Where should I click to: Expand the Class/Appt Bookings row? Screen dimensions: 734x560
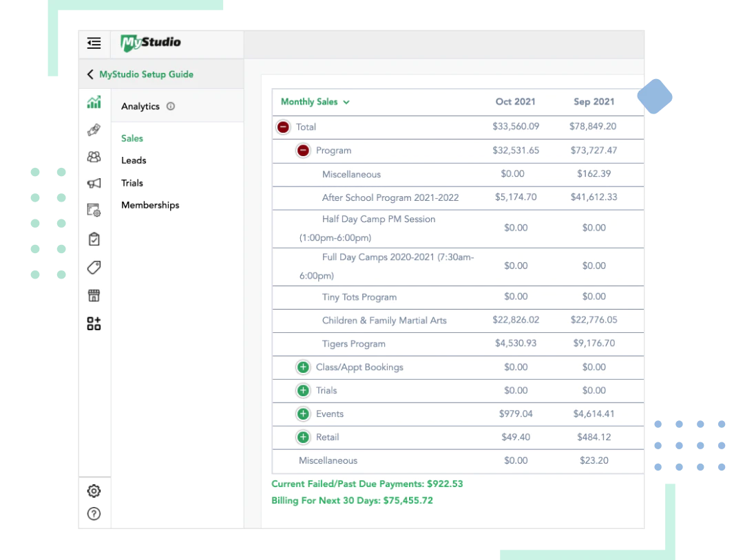(303, 367)
